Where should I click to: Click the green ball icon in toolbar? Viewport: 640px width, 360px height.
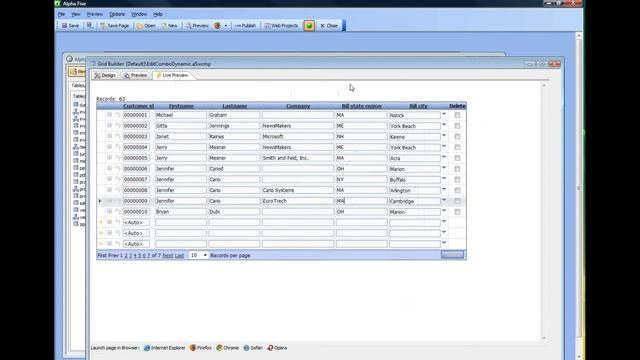(x=309, y=26)
